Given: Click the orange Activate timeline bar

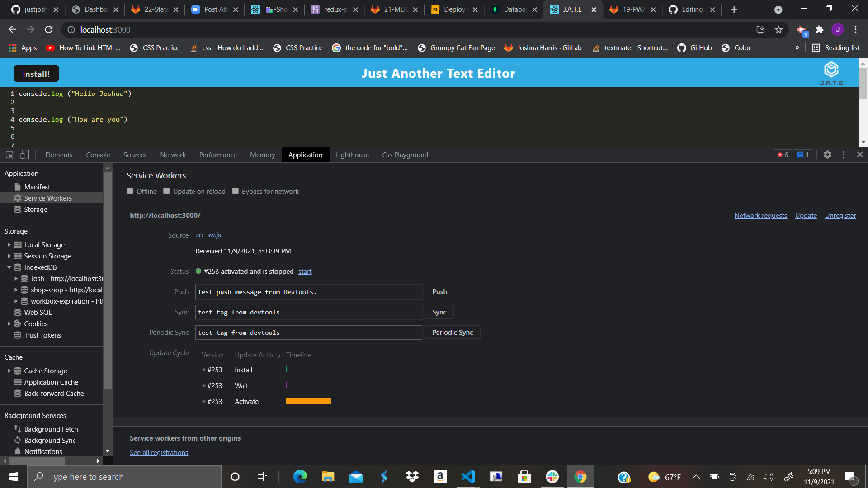Looking at the screenshot, I should [308, 401].
